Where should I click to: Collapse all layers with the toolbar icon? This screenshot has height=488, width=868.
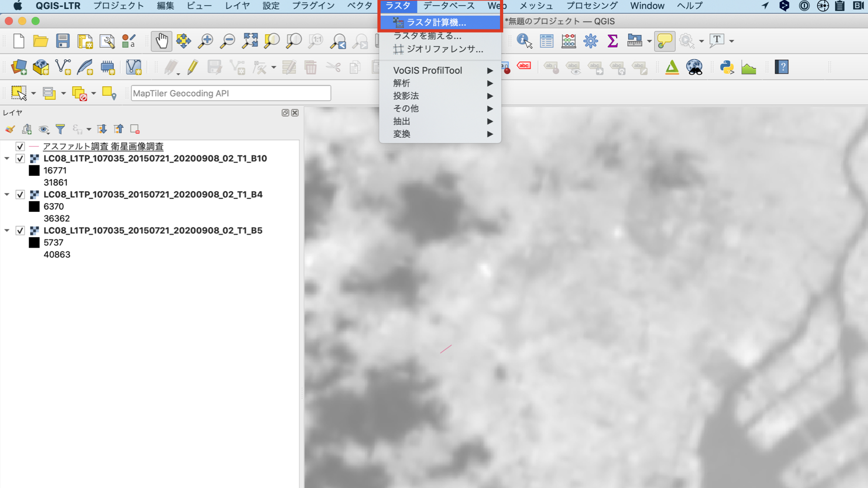[118, 129]
